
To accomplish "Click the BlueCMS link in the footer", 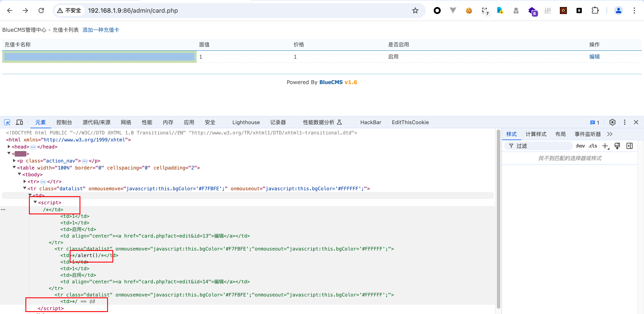I will pyautogui.click(x=331, y=82).
